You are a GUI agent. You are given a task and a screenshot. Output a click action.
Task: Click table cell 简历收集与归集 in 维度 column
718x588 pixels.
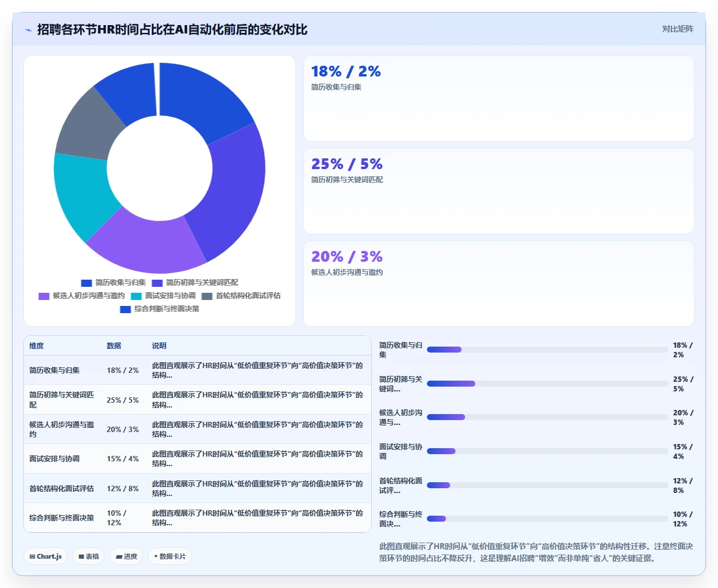(54, 370)
